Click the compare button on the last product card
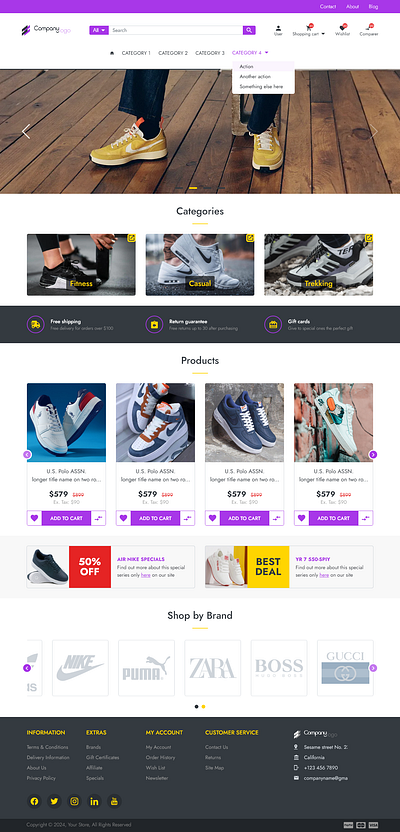Screen dimensions: 400x832 [x=366, y=518]
